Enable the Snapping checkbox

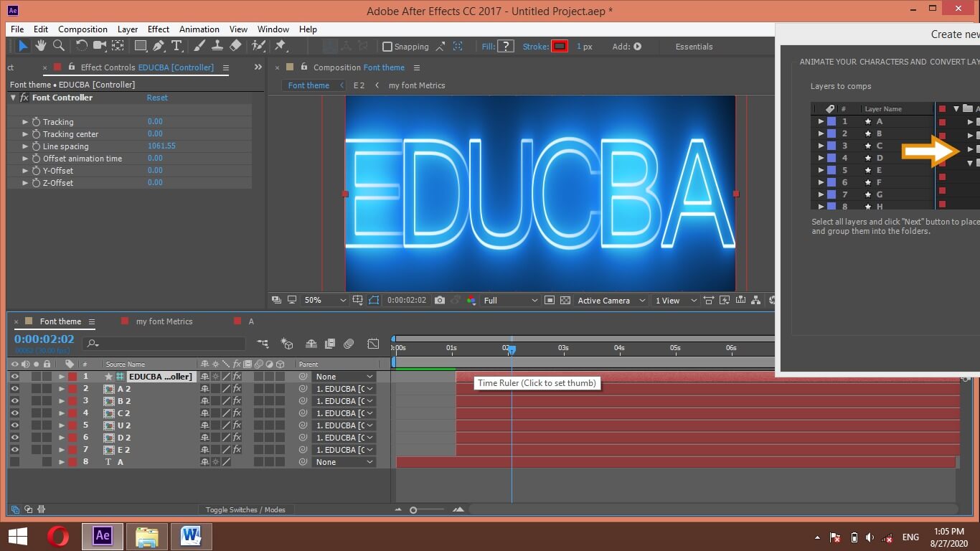coord(386,46)
